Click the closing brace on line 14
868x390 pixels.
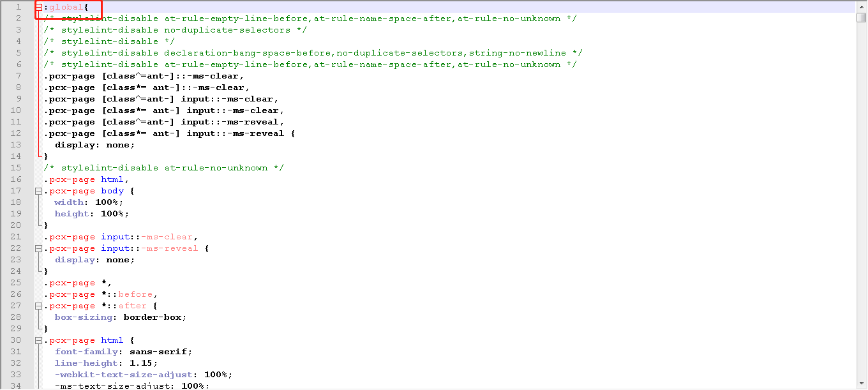tap(46, 156)
